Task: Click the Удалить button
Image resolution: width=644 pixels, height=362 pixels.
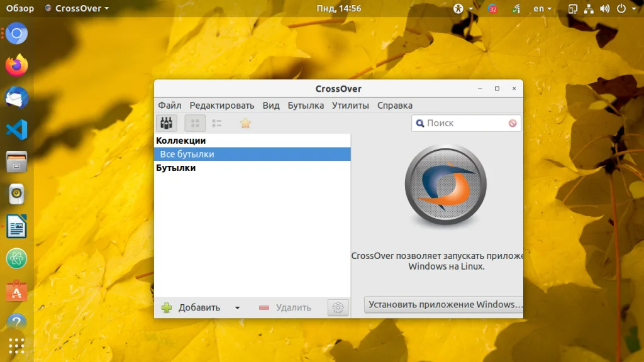Action: tap(285, 307)
